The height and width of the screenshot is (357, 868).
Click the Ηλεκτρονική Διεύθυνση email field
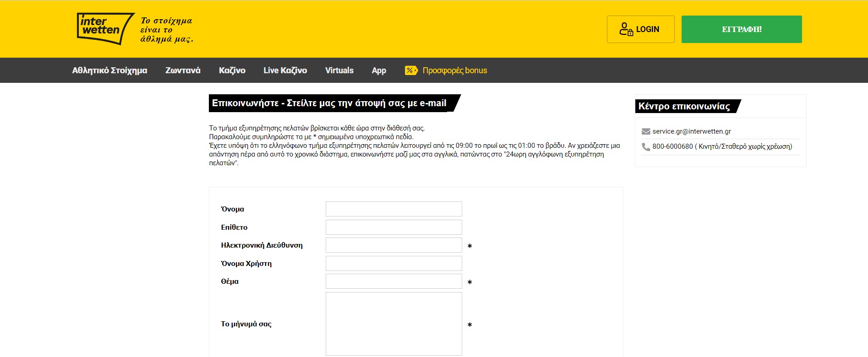coord(393,245)
